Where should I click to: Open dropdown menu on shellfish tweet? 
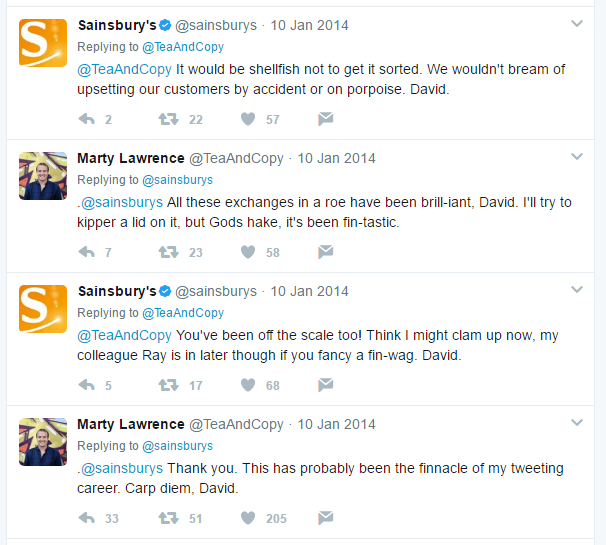577,23
